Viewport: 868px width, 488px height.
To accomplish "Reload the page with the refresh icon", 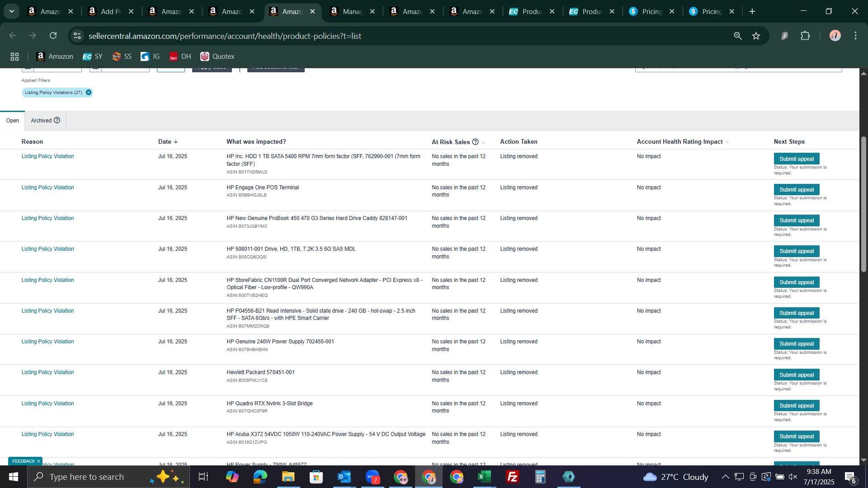I will [x=53, y=36].
